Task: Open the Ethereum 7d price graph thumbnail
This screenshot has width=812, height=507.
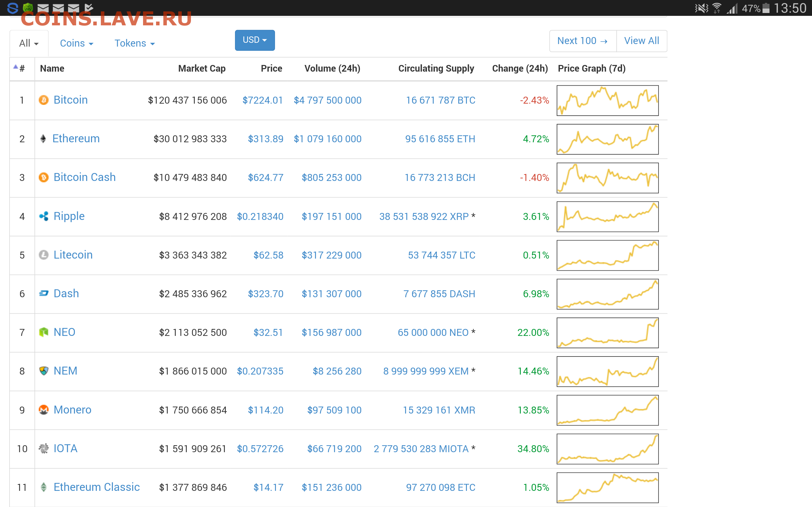Action: point(607,139)
